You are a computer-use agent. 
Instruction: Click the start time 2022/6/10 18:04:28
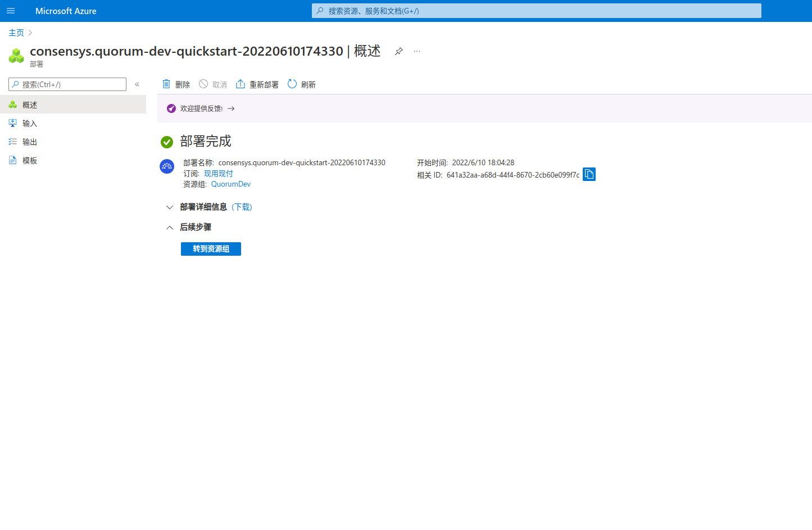(x=483, y=162)
